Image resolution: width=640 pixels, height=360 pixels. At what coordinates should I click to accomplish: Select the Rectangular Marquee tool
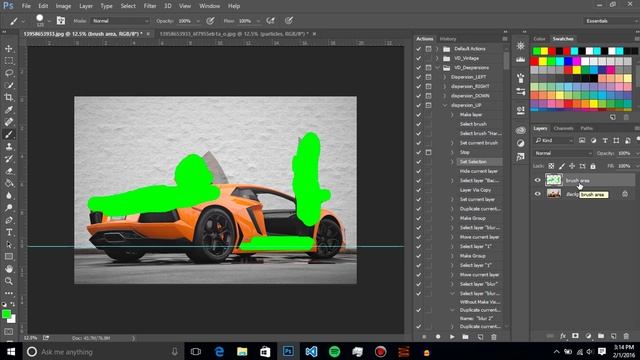point(9,61)
